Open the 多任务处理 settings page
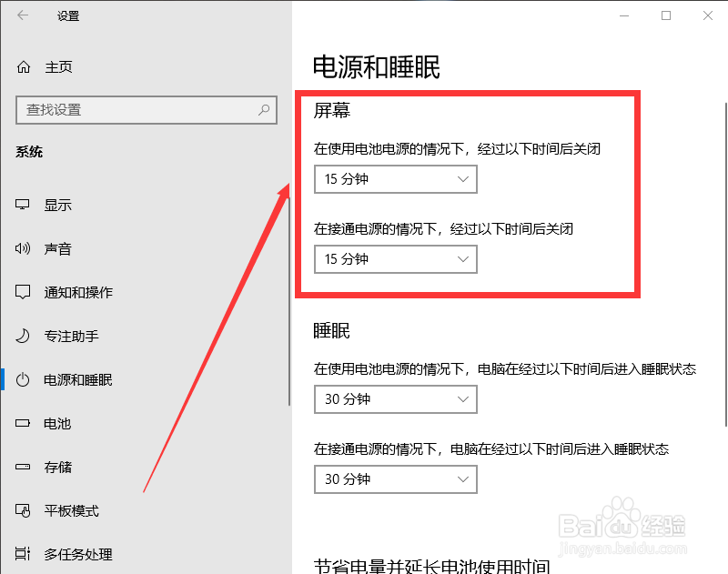The width and height of the screenshot is (728, 574). coord(78,554)
